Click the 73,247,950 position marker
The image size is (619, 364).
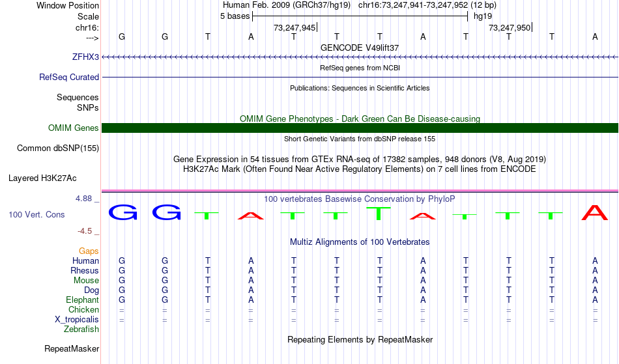(x=510, y=27)
